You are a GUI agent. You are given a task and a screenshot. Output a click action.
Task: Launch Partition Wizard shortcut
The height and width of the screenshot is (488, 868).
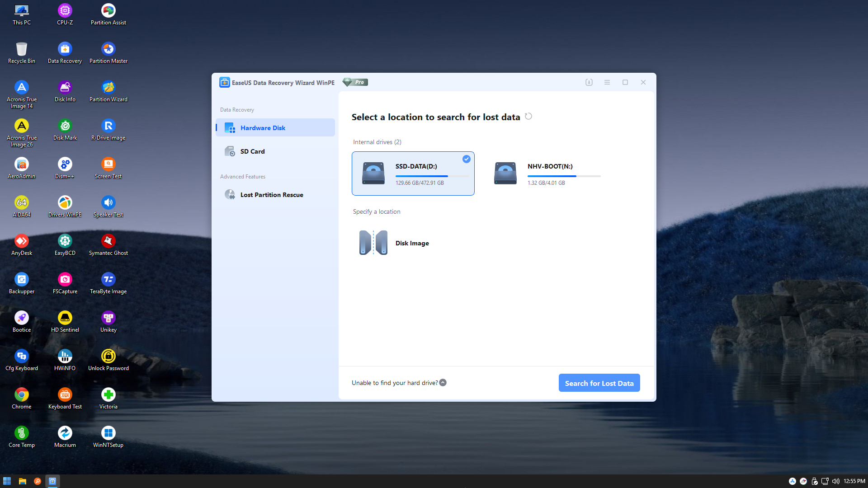click(108, 92)
